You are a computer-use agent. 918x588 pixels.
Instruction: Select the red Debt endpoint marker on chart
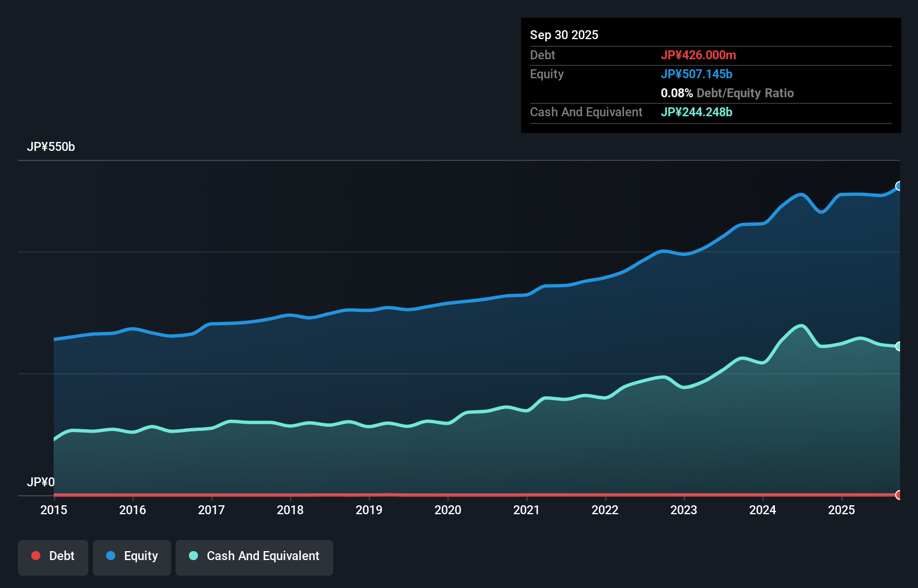[x=898, y=495]
